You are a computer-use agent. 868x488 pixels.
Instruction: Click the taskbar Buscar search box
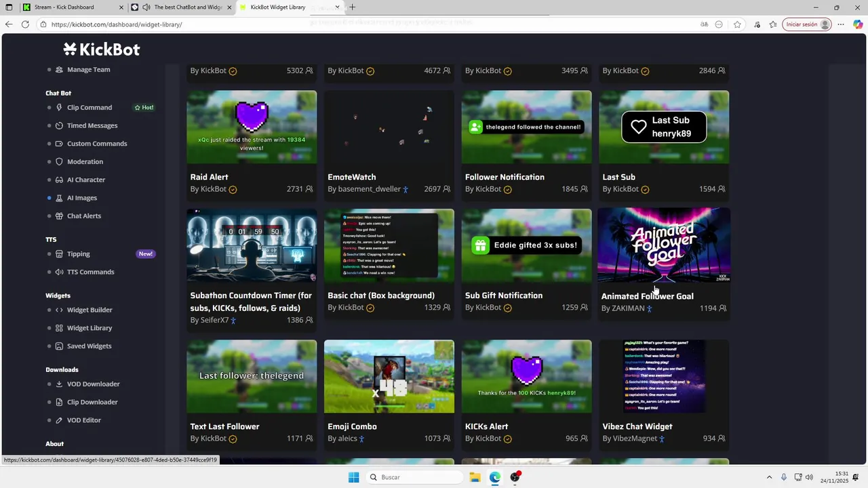(415, 477)
